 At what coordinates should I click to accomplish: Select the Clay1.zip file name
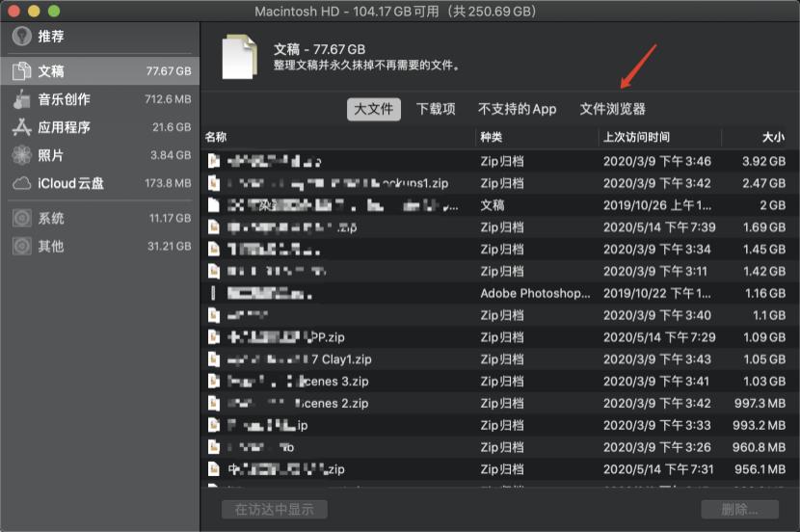[x=299, y=359]
